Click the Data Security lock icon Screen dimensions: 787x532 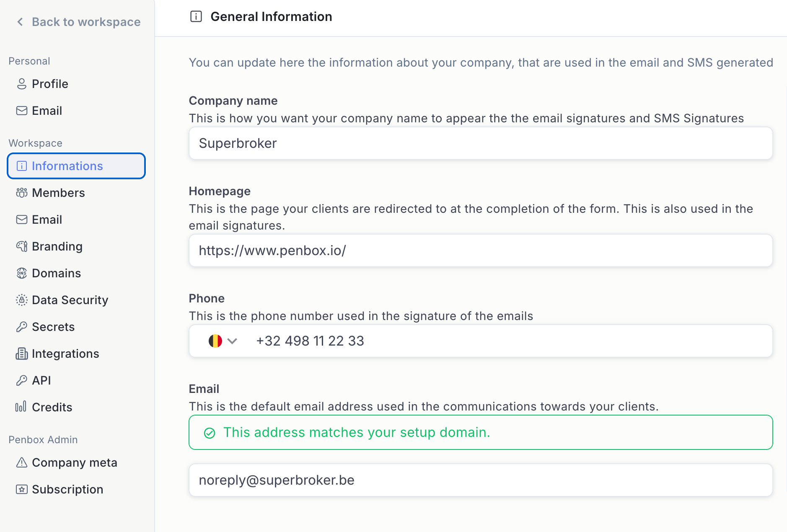(x=22, y=300)
